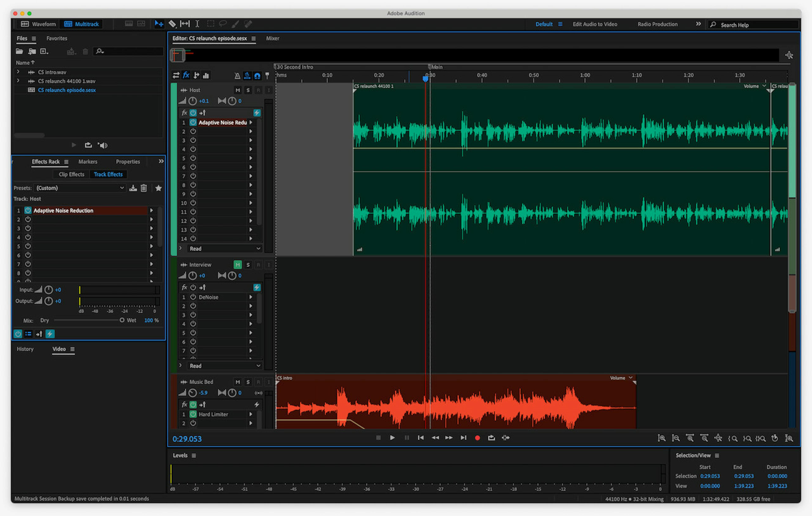Image resolution: width=812 pixels, height=516 pixels.
Task: Switch to the Mixer tab
Action: [x=273, y=38]
